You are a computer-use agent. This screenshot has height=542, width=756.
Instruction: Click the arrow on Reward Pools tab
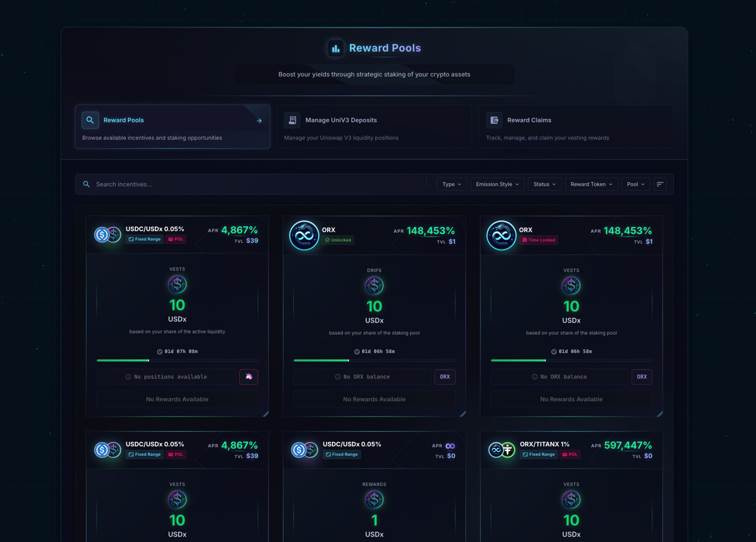259,121
